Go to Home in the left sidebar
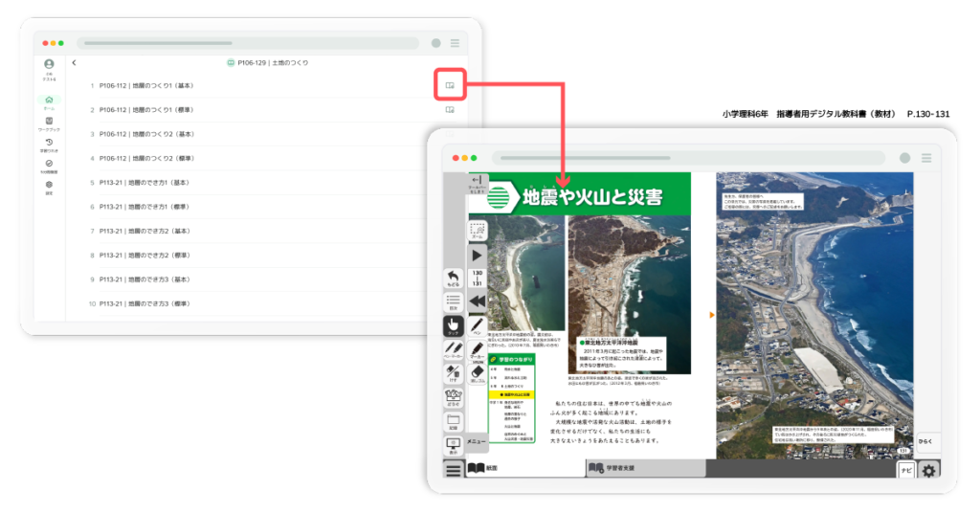Image resolution: width=980 pixels, height=513 pixels. 49,102
